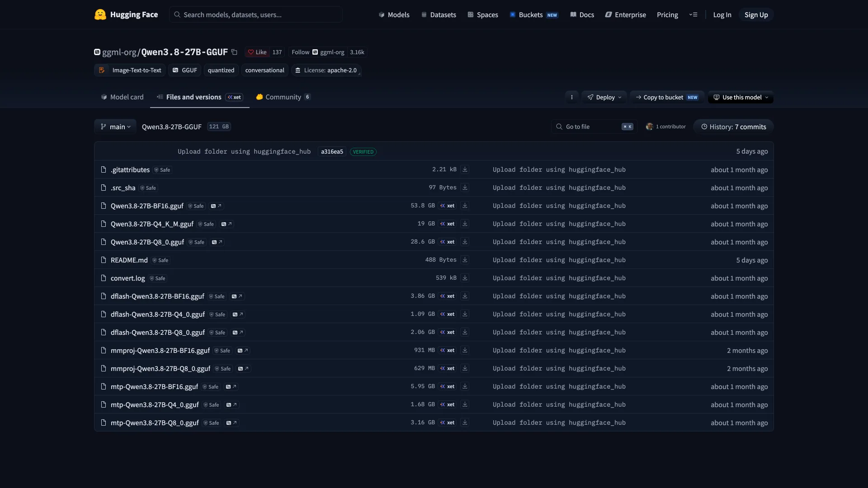This screenshot has height=488, width=868.
Task: Open Spaces from the navigation bar
Action: 482,14
